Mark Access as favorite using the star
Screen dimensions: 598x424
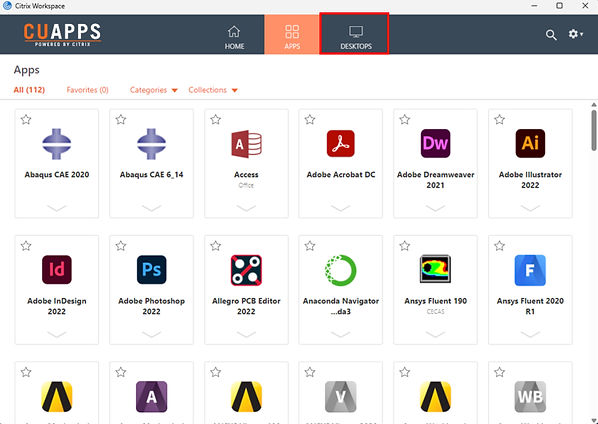(215, 119)
